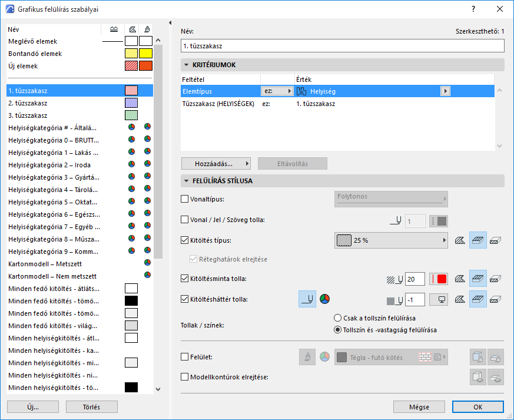The height and width of the screenshot is (420, 514).
Task: Click the Név text input field
Action: click(342, 46)
